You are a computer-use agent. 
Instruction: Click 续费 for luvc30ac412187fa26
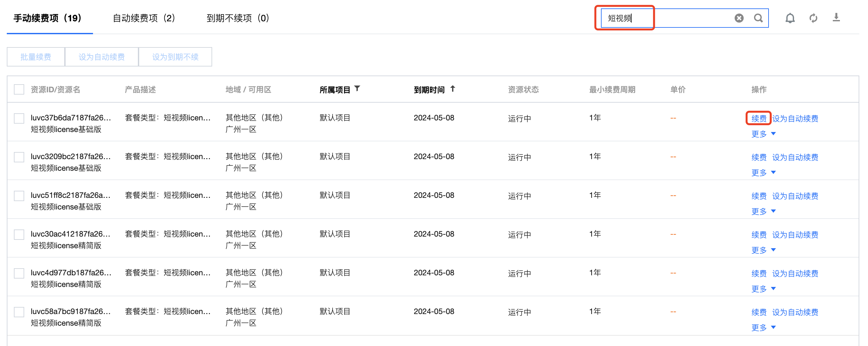pyautogui.click(x=759, y=235)
